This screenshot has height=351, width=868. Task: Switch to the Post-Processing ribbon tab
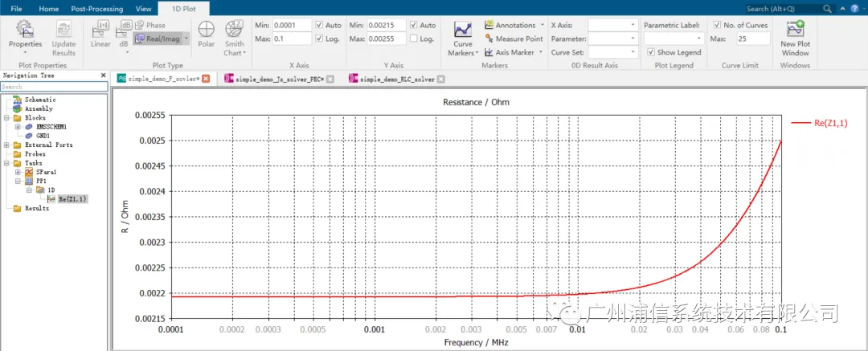[x=97, y=9]
